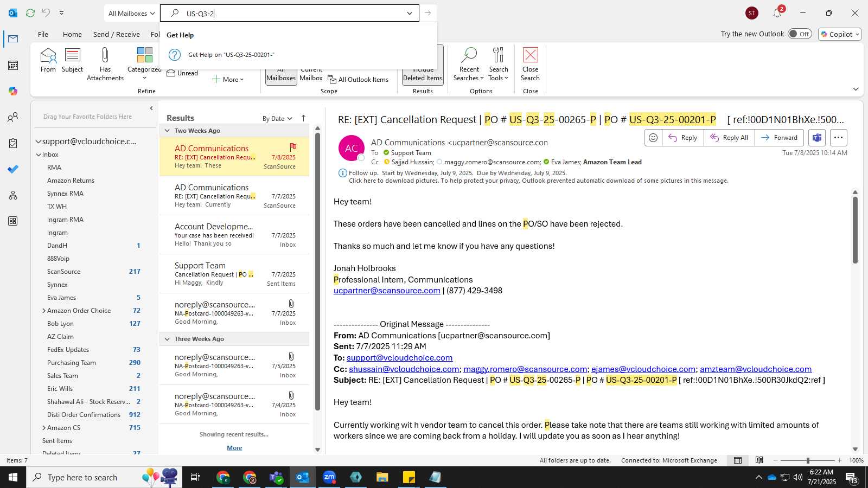Click Get Help on US-Q3-25-00201- suggestion
868x488 pixels.
(x=298, y=55)
